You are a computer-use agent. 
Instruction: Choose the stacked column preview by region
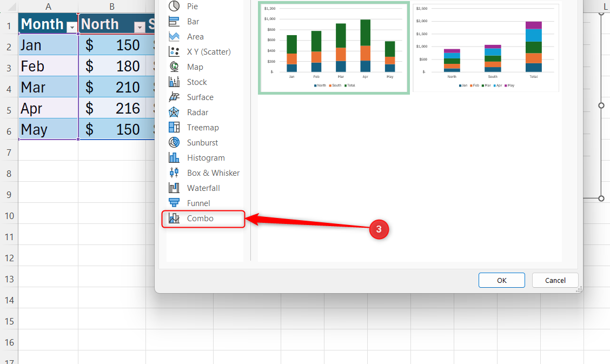[x=486, y=48]
